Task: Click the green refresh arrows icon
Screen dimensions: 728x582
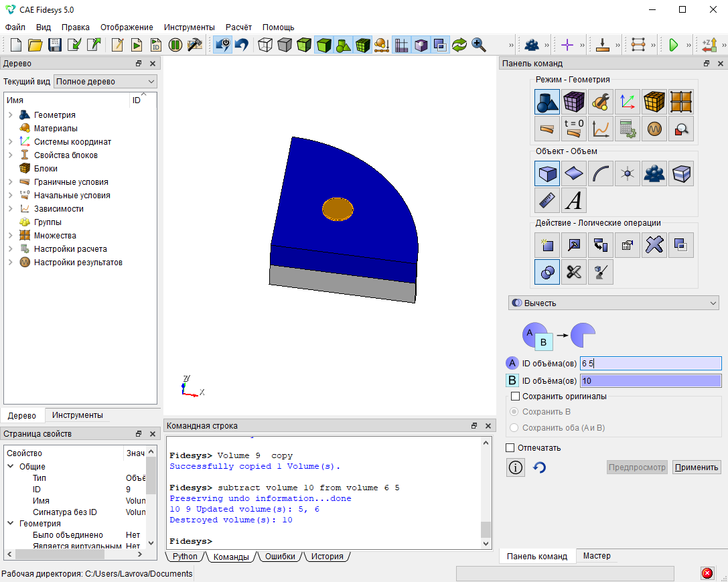Action: click(459, 45)
